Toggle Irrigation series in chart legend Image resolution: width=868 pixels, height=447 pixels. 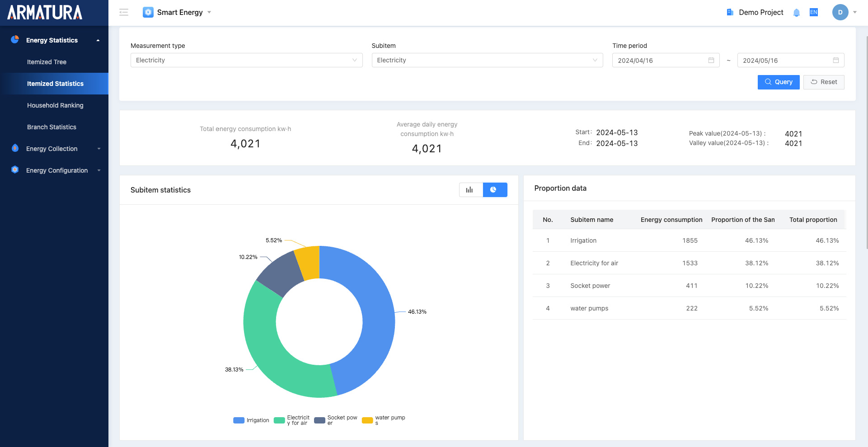pyautogui.click(x=252, y=420)
